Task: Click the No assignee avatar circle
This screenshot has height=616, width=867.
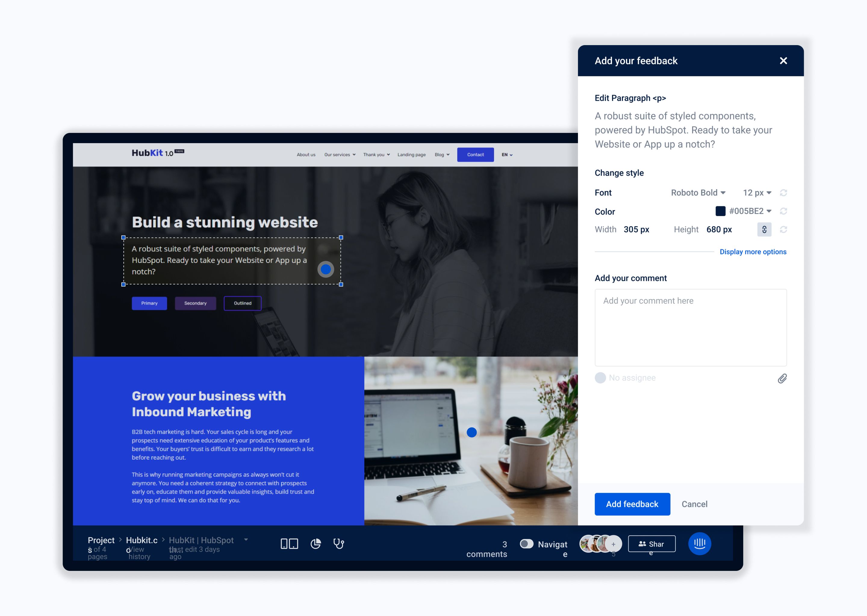Action: point(600,378)
